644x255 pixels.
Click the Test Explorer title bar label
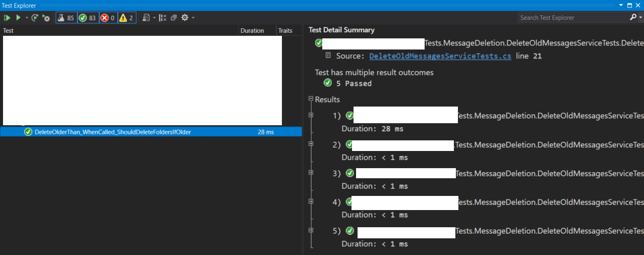pos(19,6)
